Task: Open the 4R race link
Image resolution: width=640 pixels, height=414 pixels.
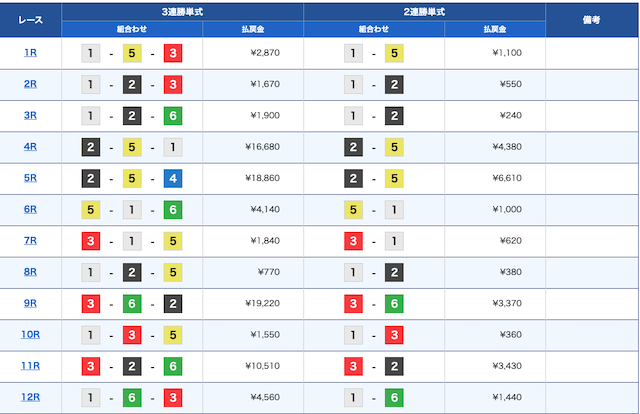Action: coord(30,147)
